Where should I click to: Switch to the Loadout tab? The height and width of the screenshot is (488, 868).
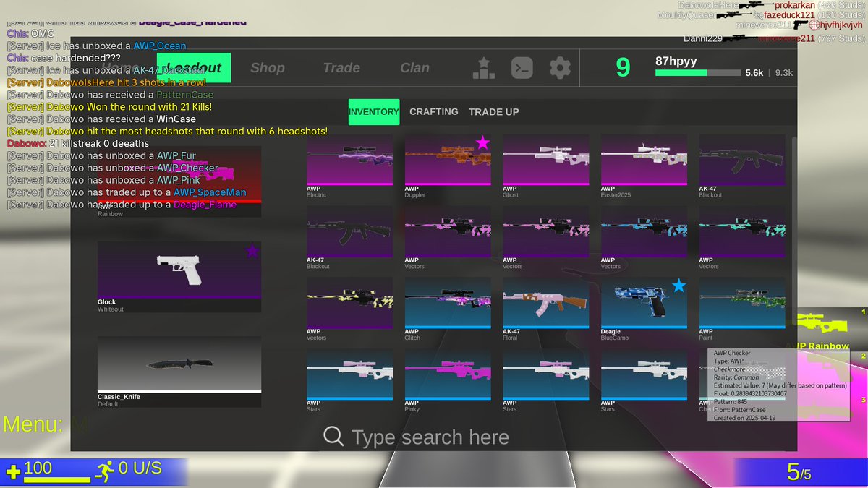[194, 68]
